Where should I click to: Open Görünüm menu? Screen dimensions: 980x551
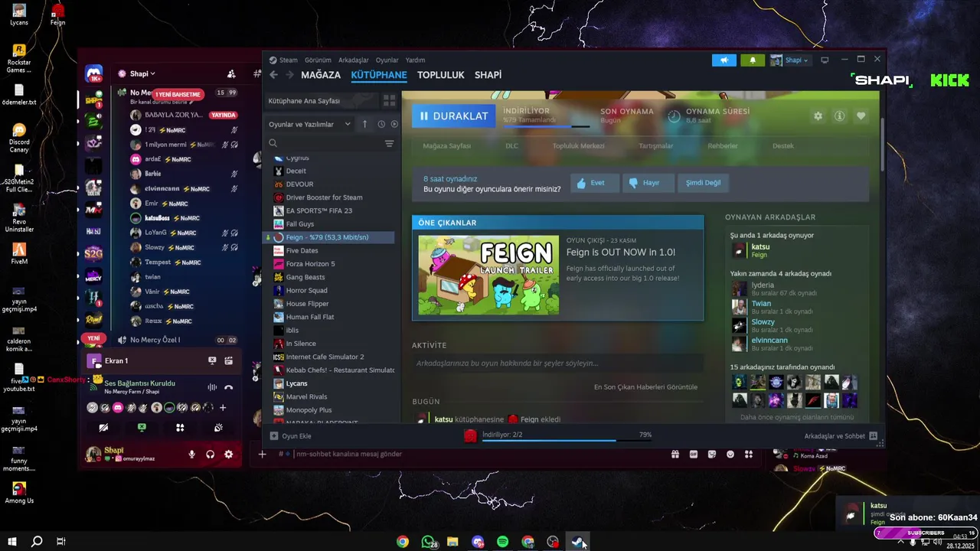[x=318, y=60]
